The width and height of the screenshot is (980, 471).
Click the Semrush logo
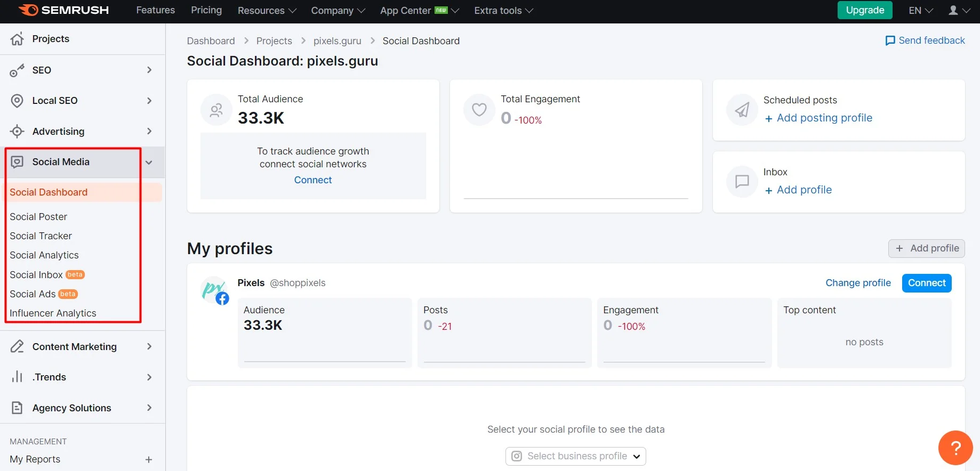pyautogui.click(x=63, y=10)
